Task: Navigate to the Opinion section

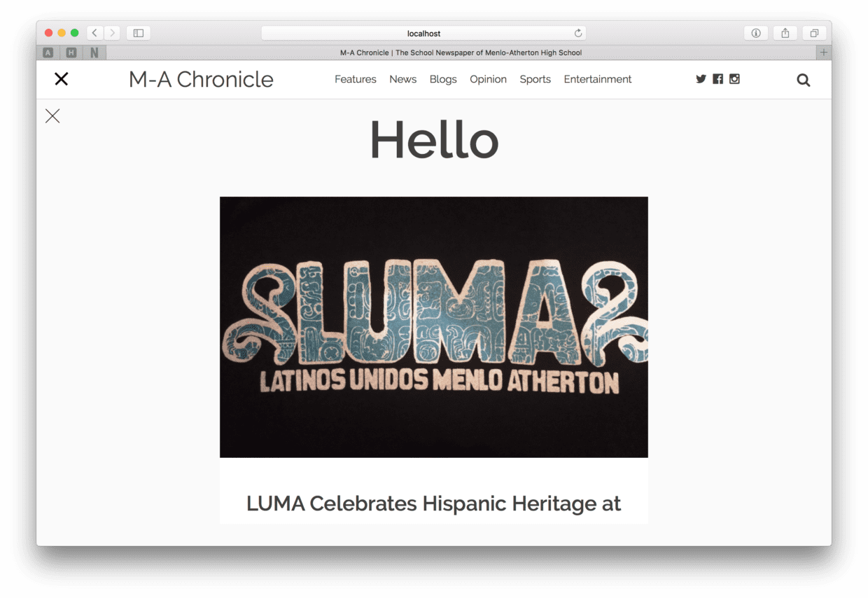Action: (488, 79)
